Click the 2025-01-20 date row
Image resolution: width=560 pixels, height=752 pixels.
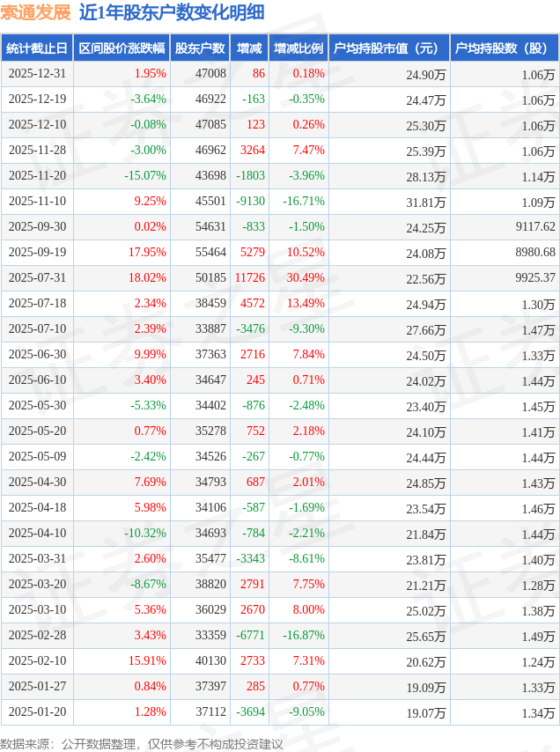point(37,712)
